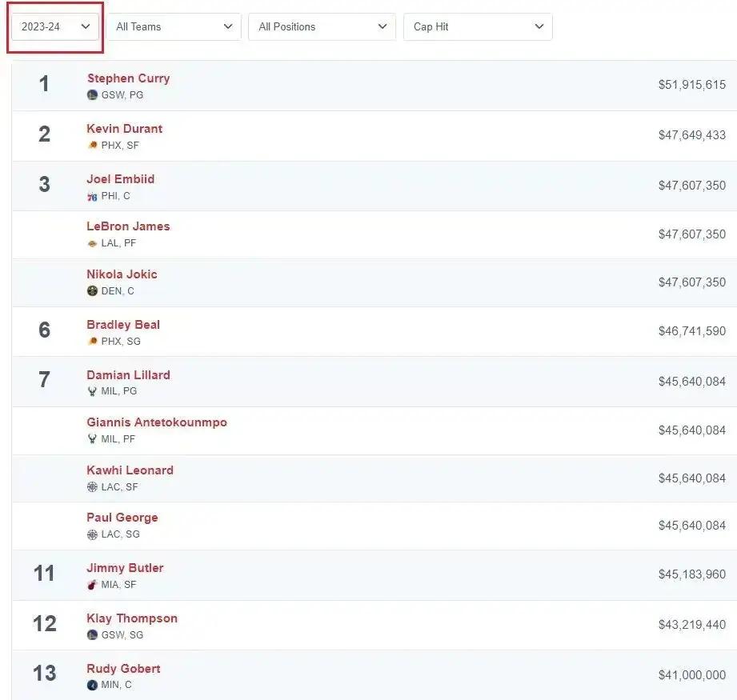Click the Bucks logo under Damian Lillard
The image size is (737, 700).
tap(92, 392)
